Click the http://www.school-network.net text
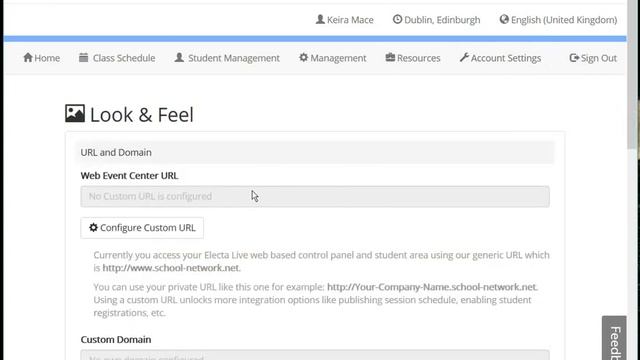The width and height of the screenshot is (640, 360). pos(171,268)
